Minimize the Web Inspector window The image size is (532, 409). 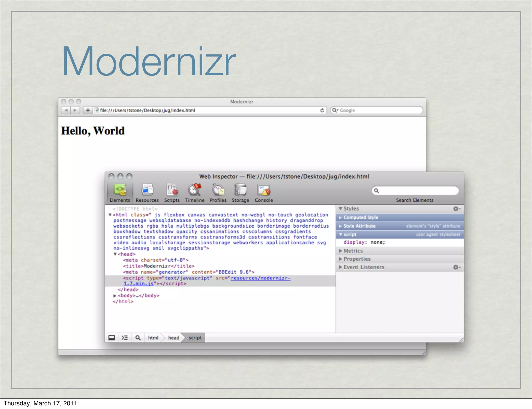click(x=120, y=176)
